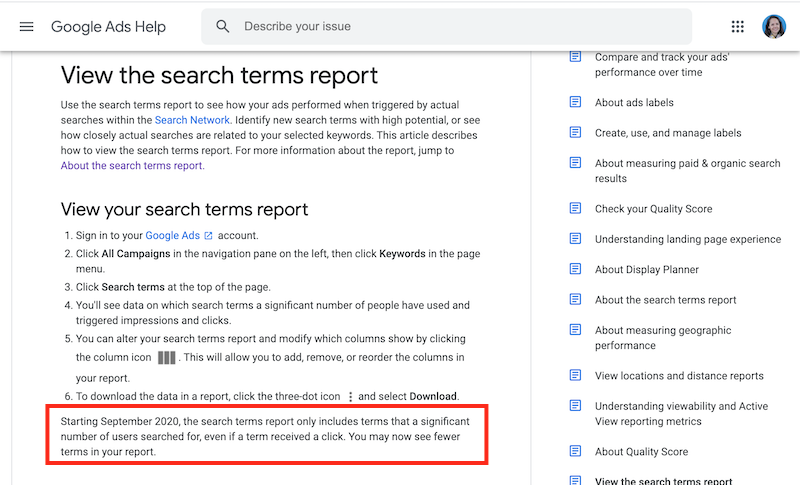This screenshot has width=800, height=485.
Task: Click document icon beside 'View locations and distance reports'
Action: [x=575, y=375]
